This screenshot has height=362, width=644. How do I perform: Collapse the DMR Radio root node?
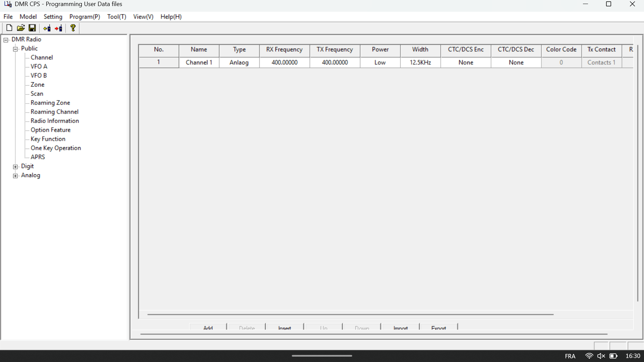(x=6, y=40)
